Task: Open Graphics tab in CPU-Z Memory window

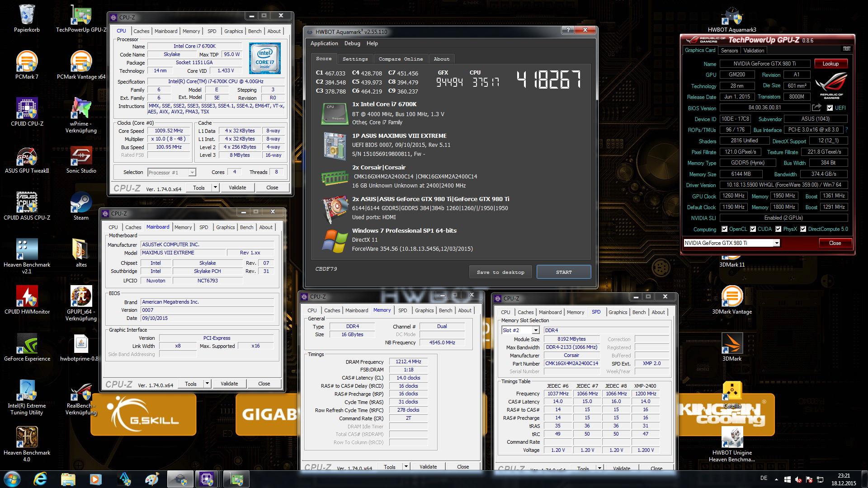Action: click(424, 310)
